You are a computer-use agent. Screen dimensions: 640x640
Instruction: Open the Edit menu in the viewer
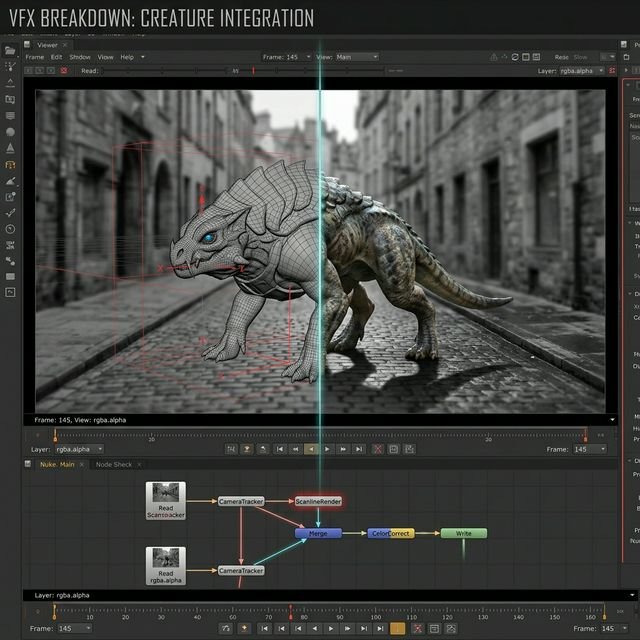[x=56, y=57]
